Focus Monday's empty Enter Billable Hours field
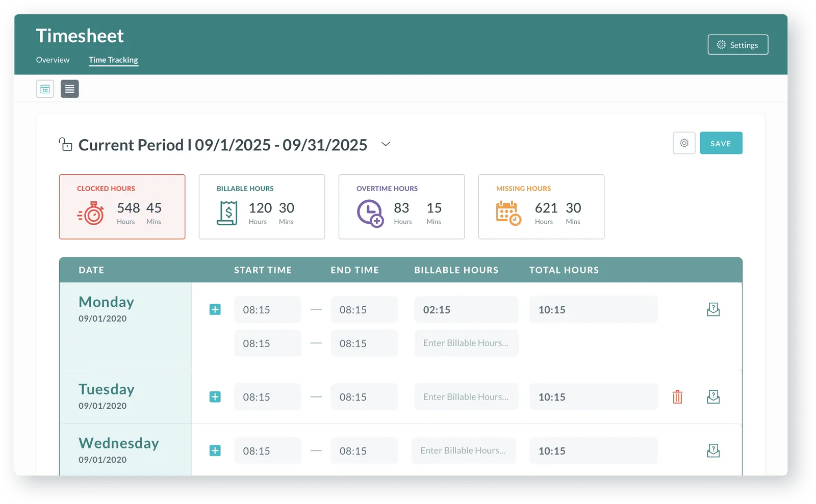 [x=466, y=343]
